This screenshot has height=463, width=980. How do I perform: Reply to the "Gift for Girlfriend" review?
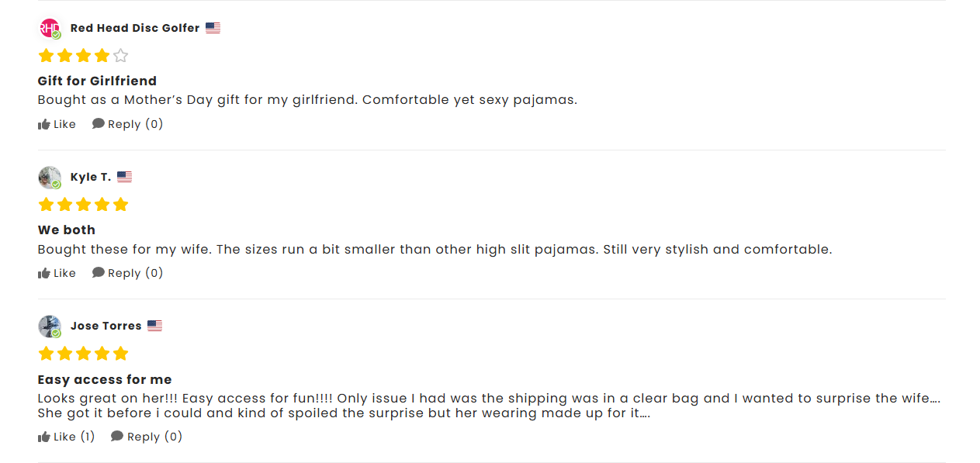tap(127, 124)
